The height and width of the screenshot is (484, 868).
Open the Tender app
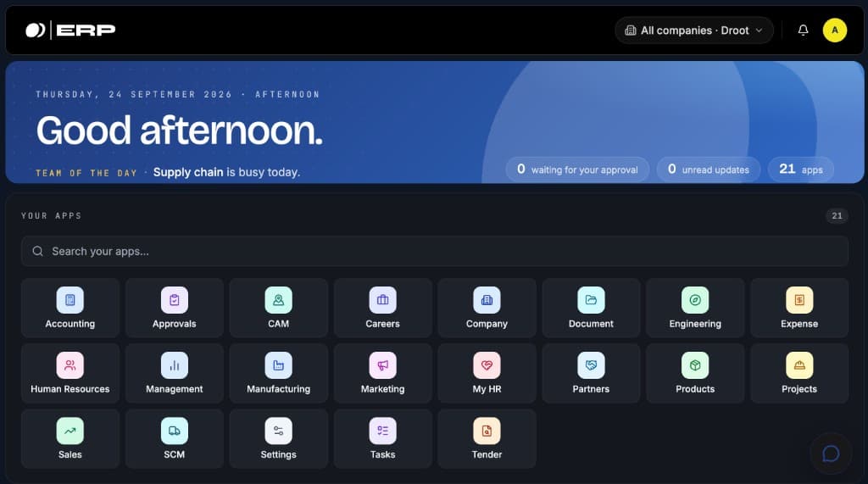click(x=487, y=438)
